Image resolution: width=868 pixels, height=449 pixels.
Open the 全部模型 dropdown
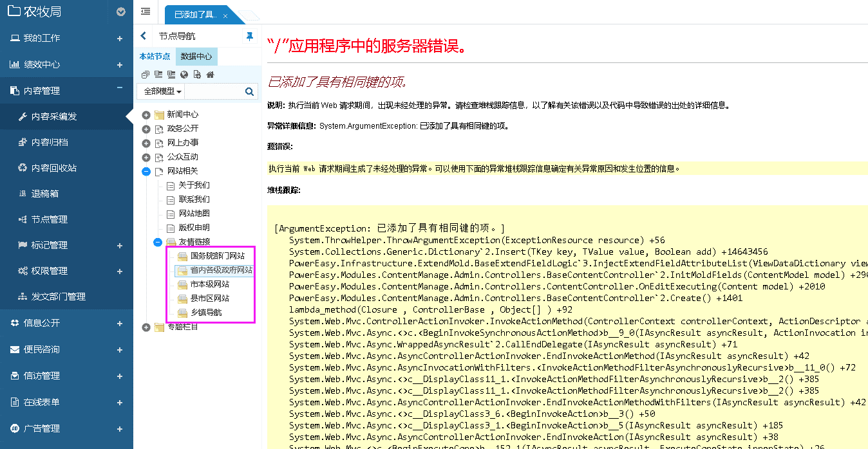162,92
